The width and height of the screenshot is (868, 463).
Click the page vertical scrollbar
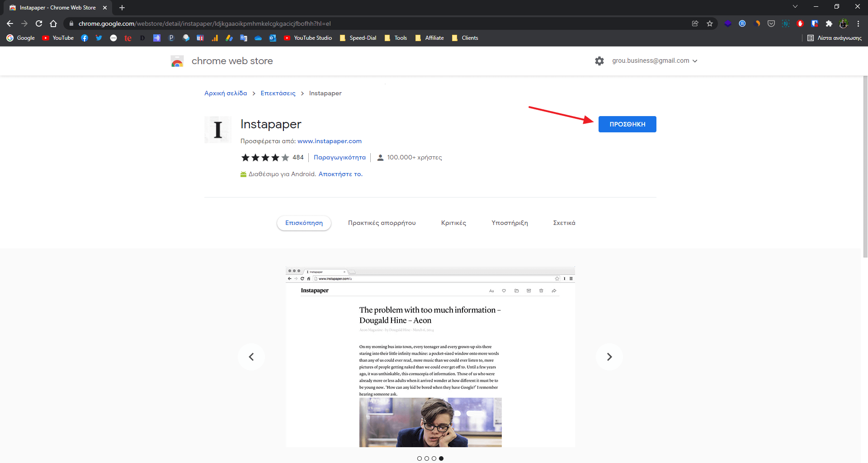click(x=865, y=167)
